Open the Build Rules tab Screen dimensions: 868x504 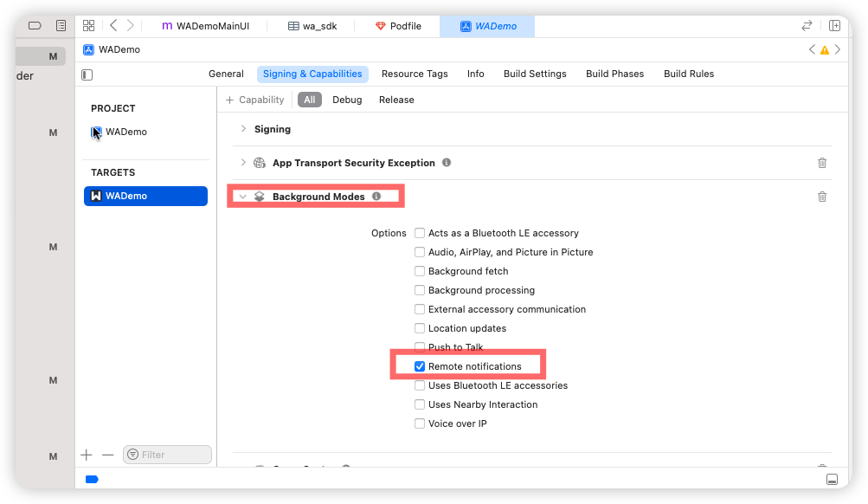[x=689, y=74]
